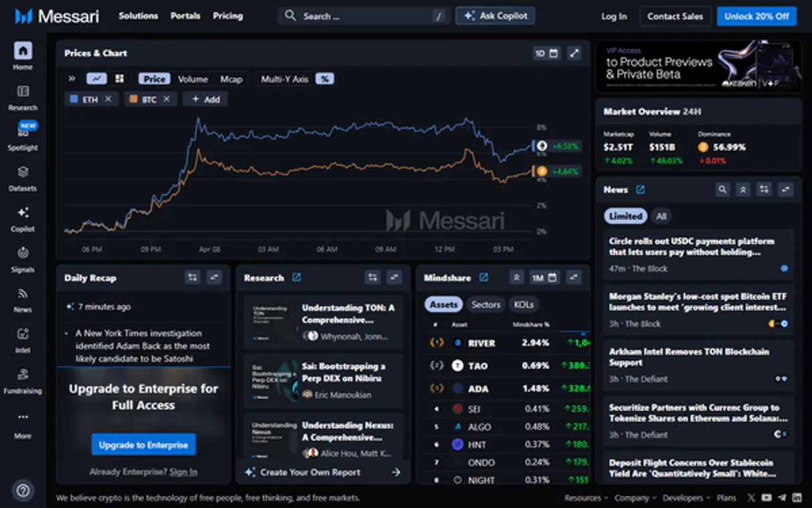Select the Volume chart tab
Screen dimensions: 812x508
click(192, 79)
